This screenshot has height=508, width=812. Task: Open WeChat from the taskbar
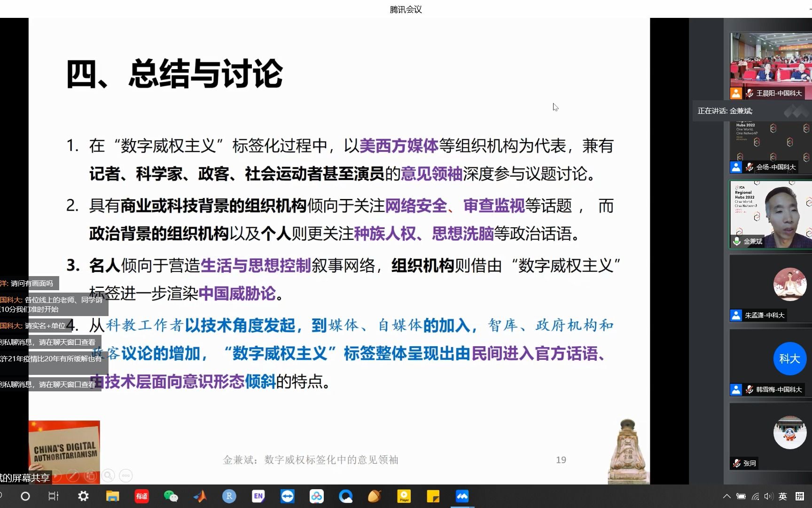pyautogui.click(x=171, y=496)
